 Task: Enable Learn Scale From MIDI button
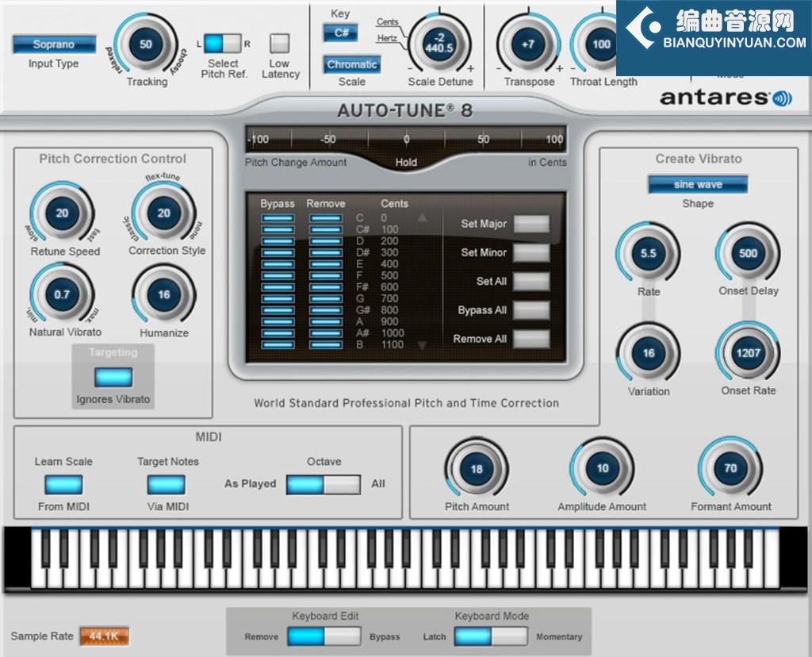(63, 485)
